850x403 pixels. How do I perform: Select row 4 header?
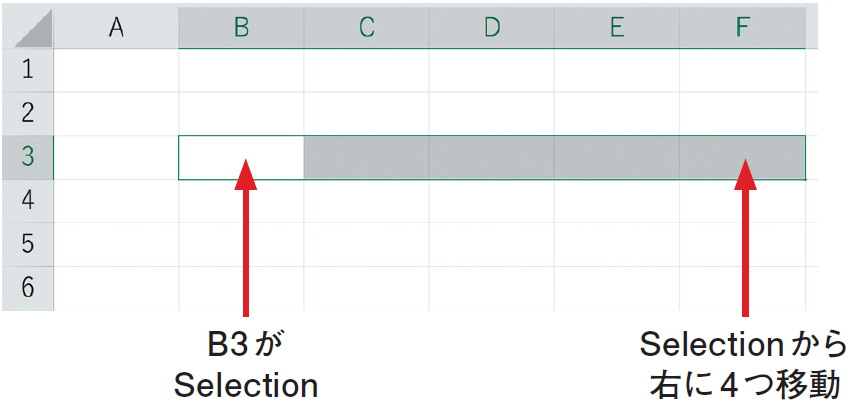coord(28,201)
